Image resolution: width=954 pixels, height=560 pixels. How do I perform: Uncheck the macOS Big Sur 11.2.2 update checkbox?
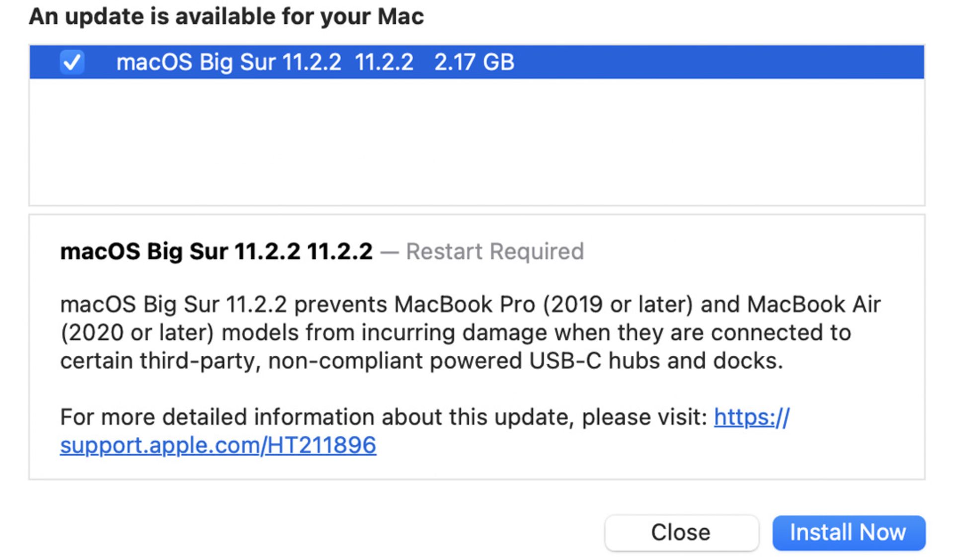pos(71,61)
